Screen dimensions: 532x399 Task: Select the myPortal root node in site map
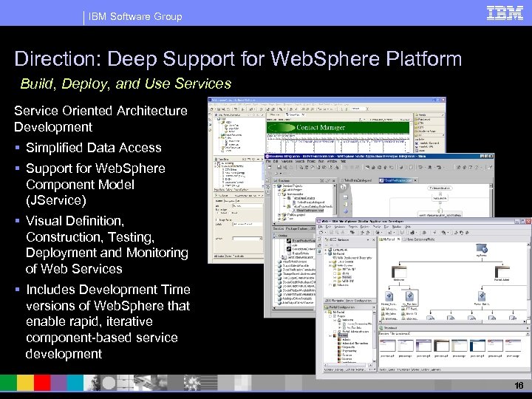point(481,250)
